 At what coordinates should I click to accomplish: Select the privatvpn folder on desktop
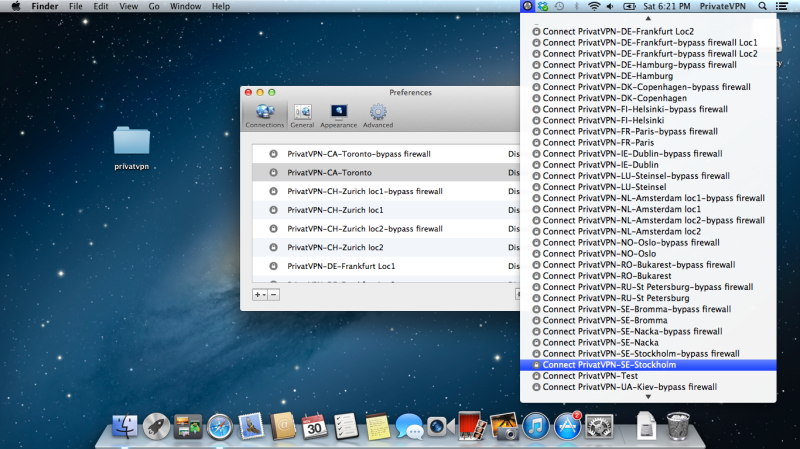pos(132,148)
